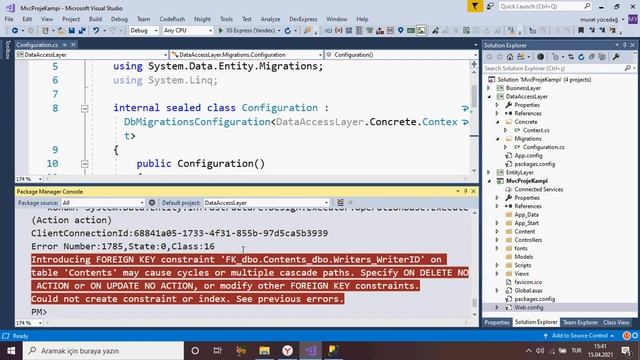Viewport: 640px width, 360px height.
Task: Open the CodeRush menu
Action: (x=172, y=19)
